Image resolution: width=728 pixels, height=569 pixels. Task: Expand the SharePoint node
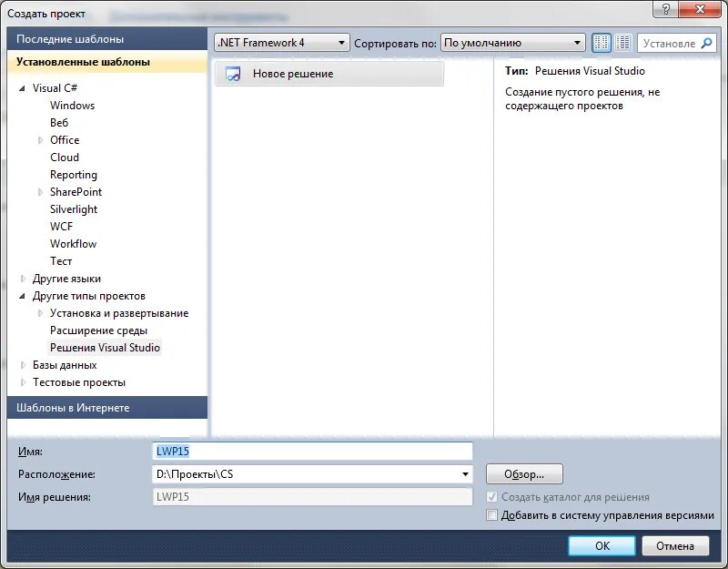coord(40,192)
